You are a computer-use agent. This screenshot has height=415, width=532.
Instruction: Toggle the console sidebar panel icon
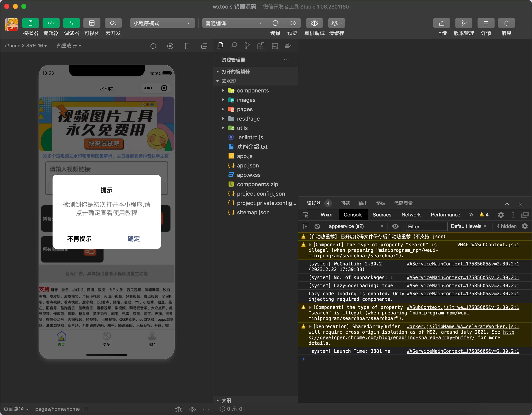305,226
